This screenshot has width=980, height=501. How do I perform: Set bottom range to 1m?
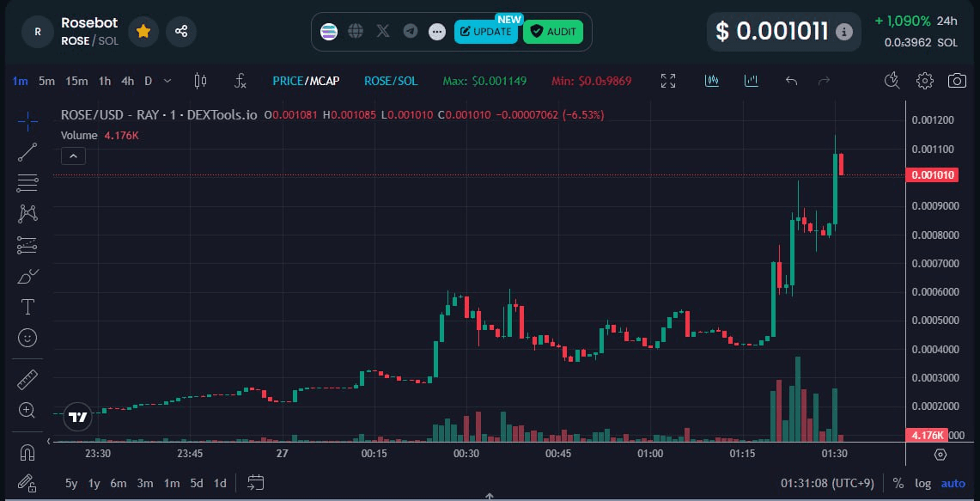pos(172,483)
